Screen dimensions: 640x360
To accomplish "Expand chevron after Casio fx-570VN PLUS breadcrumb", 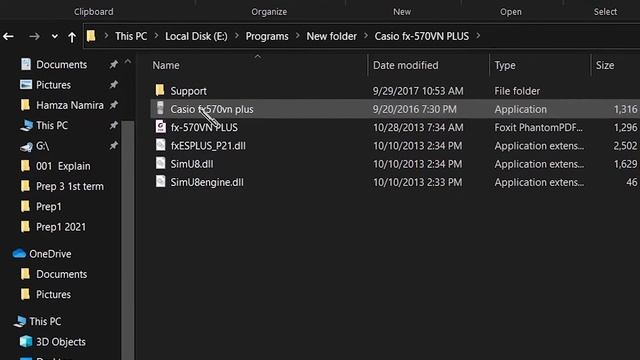I will 478,36.
